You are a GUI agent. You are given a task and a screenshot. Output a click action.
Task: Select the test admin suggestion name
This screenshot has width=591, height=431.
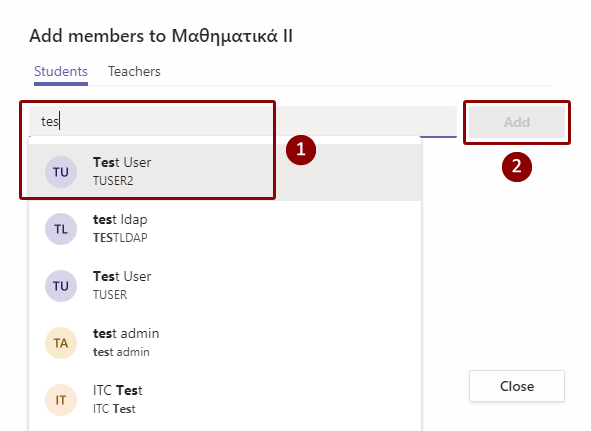pos(126,333)
